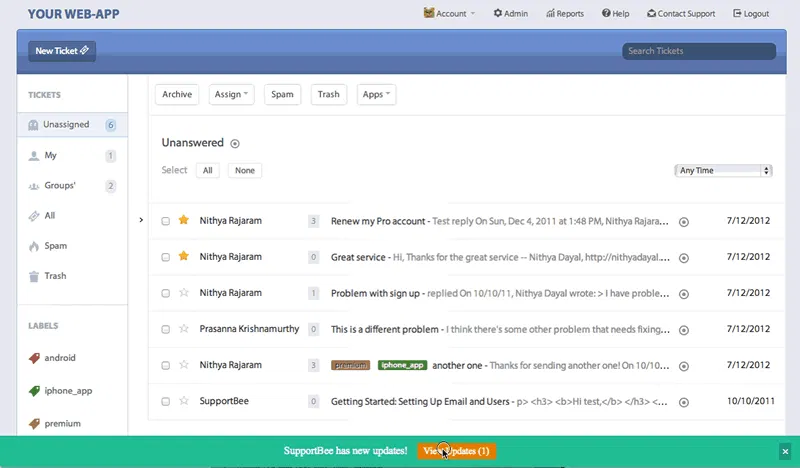The width and height of the screenshot is (800, 468).
Task: Open Contact Support in top navigation
Action: 681,13
